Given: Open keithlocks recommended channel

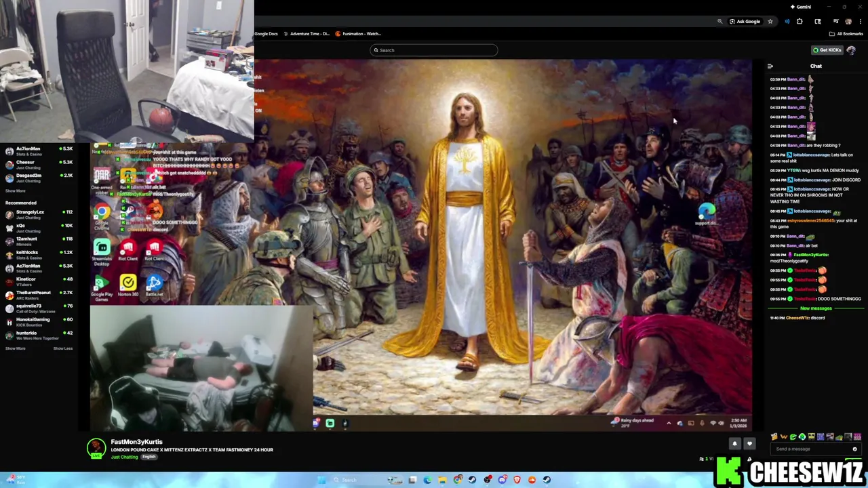Looking at the screenshot, I should click(x=39, y=255).
